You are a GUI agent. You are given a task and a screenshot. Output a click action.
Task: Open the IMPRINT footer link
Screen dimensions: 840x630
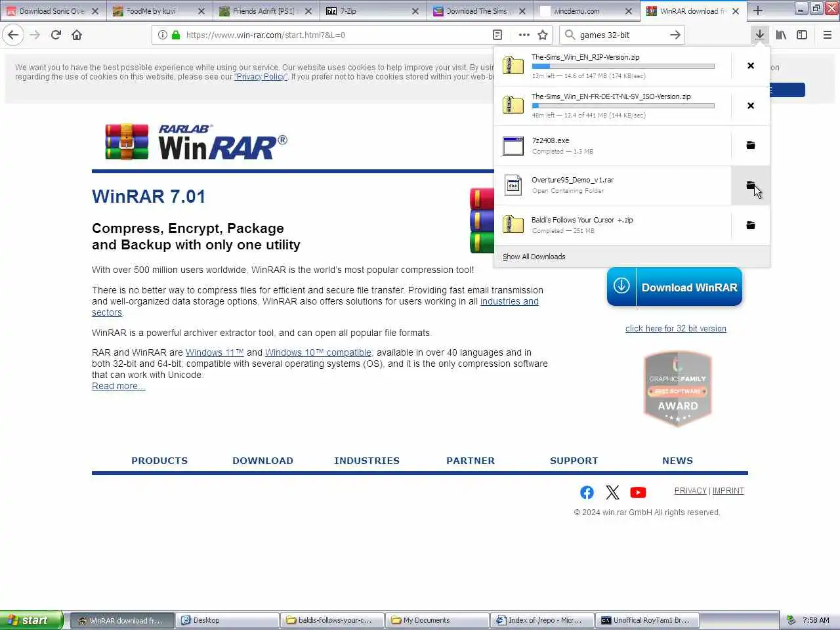pos(728,491)
